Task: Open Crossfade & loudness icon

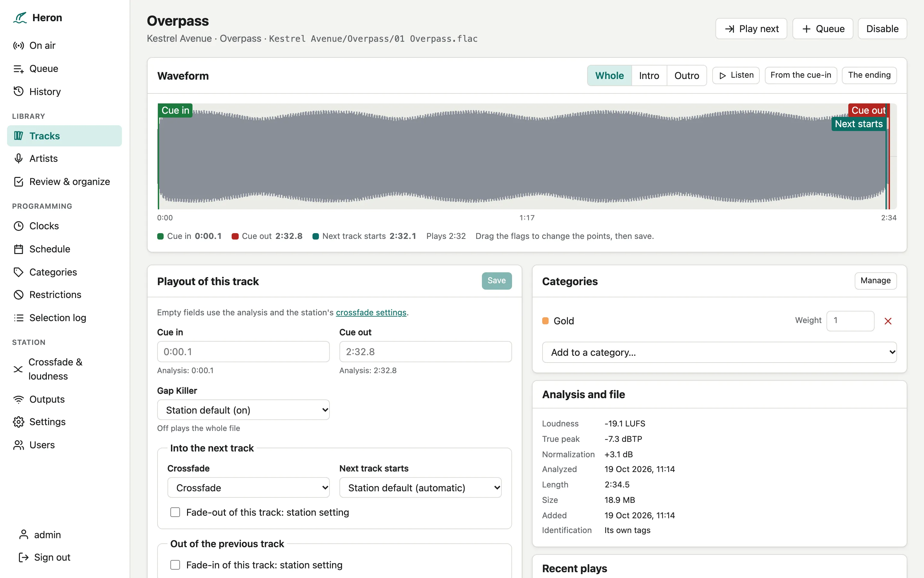Action: pyautogui.click(x=18, y=369)
